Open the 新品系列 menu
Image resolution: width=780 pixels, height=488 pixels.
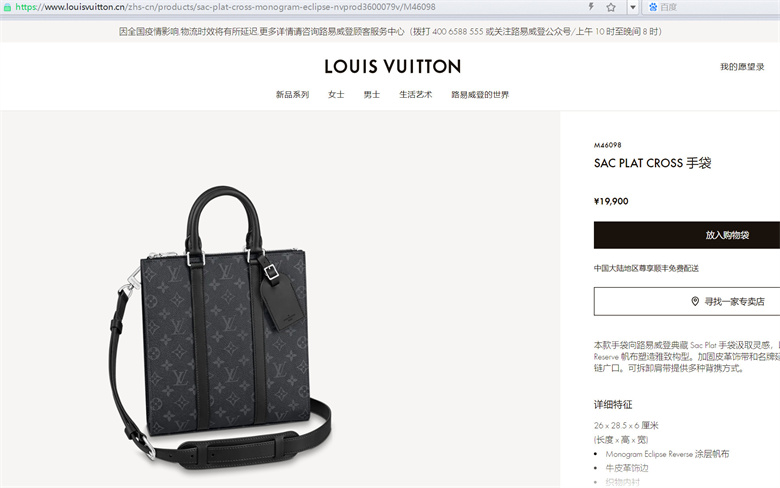click(x=292, y=95)
